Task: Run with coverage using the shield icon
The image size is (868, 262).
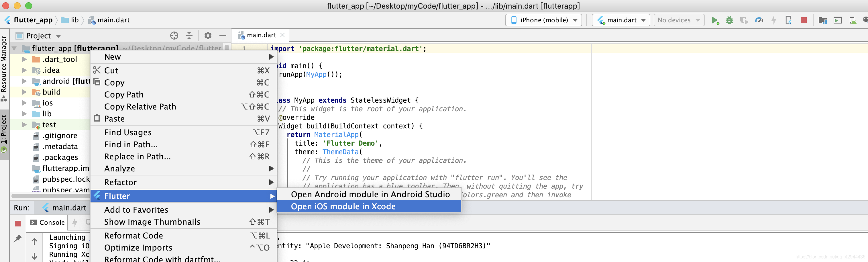Action: click(744, 20)
